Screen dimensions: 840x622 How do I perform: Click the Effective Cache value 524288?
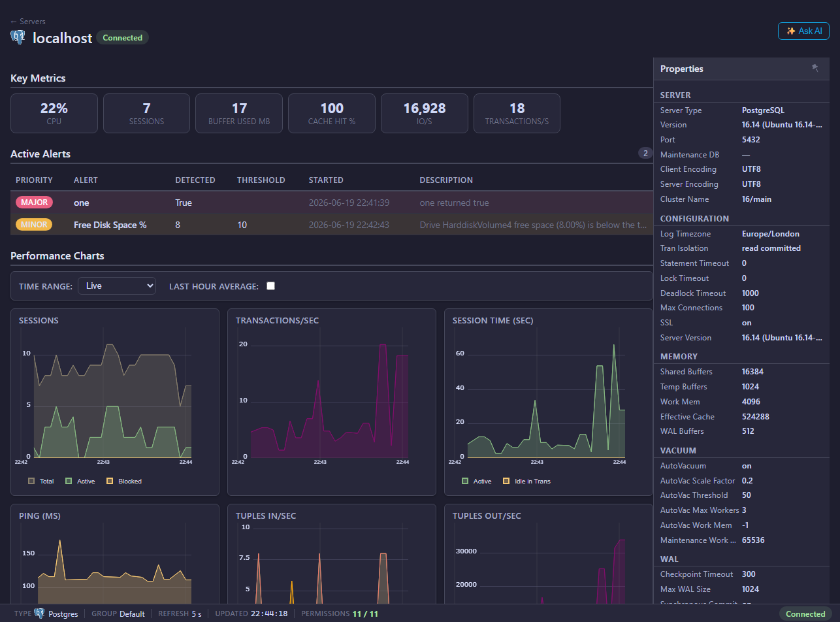click(x=756, y=417)
